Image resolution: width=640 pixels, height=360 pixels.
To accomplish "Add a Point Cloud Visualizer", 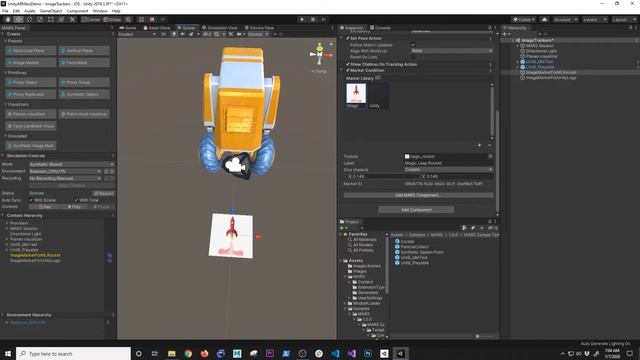I will pos(84,114).
